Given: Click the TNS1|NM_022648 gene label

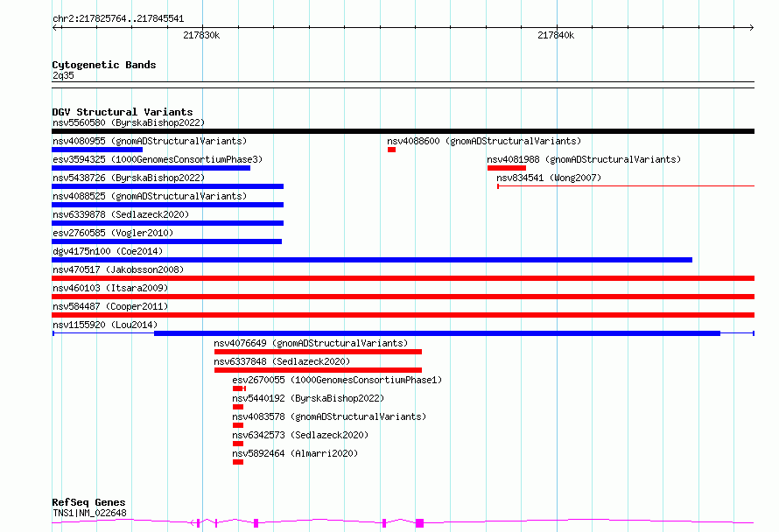Looking at the screenshot, I should 89,513.
